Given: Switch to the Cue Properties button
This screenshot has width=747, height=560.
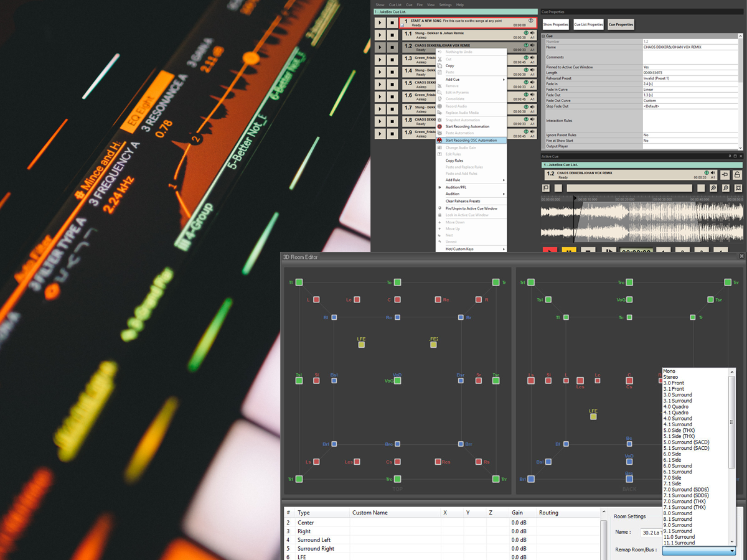Looking at the screenshot, I should click(x=621, y=24).
